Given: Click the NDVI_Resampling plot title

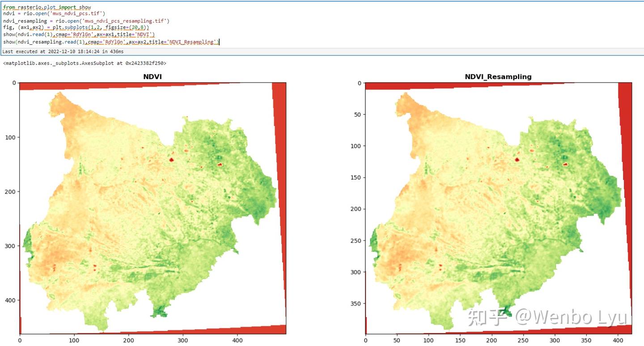Looking at the screenshot, I should pos(498,77).
